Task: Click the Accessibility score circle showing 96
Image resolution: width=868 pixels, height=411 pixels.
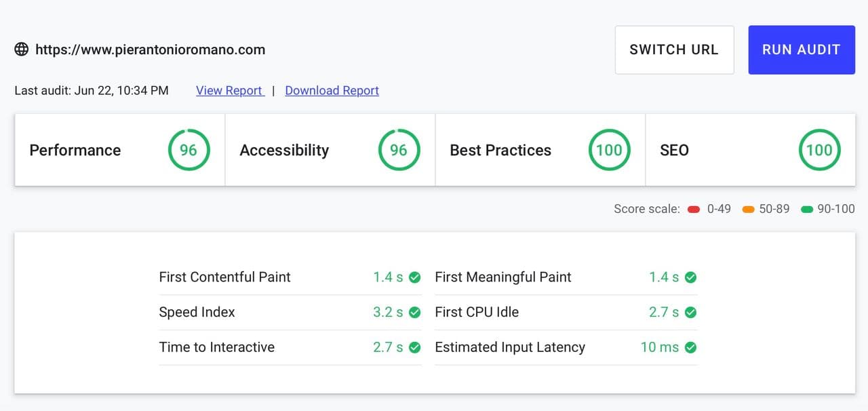Action: [x=399, y=150]
